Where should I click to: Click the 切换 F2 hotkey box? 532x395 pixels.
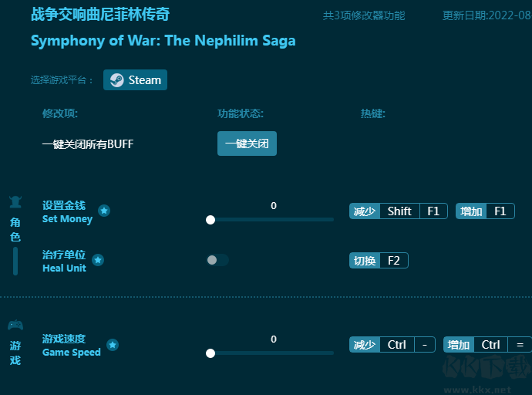tap(379, 261)
